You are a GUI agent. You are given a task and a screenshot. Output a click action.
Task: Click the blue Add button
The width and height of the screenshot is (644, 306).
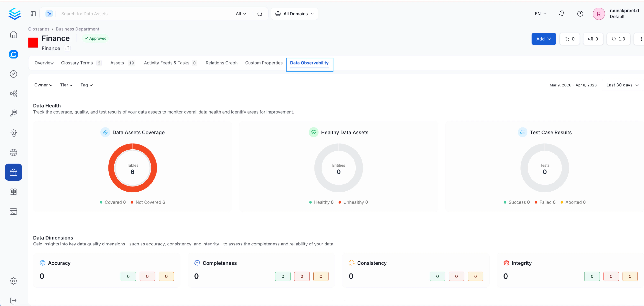coord(543,39)
